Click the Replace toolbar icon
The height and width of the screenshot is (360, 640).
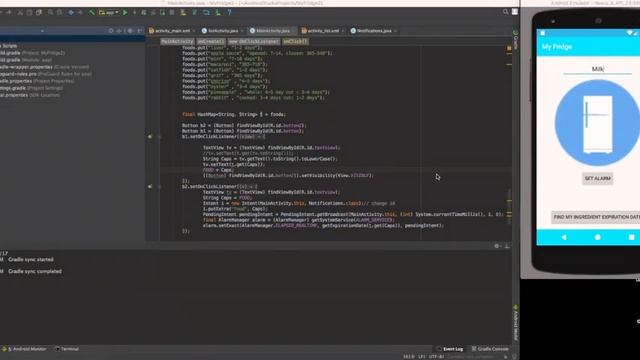point(59,13)
